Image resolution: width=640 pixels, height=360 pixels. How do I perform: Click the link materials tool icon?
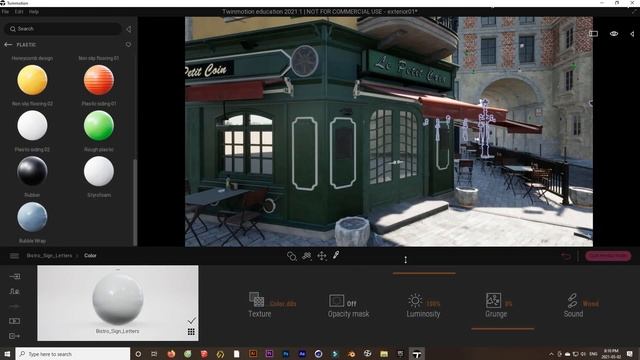(291, 256)
